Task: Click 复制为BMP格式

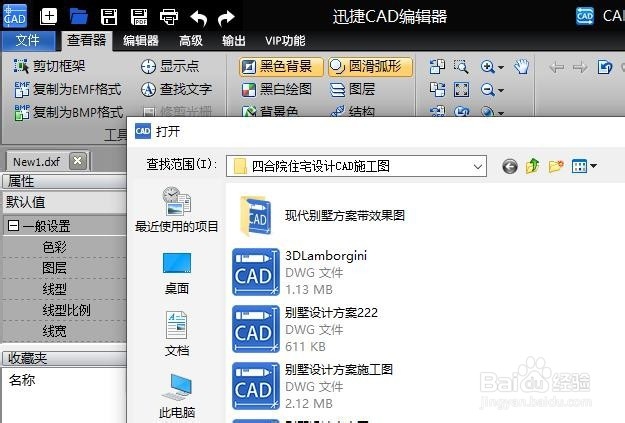Action: click(68, 112)
